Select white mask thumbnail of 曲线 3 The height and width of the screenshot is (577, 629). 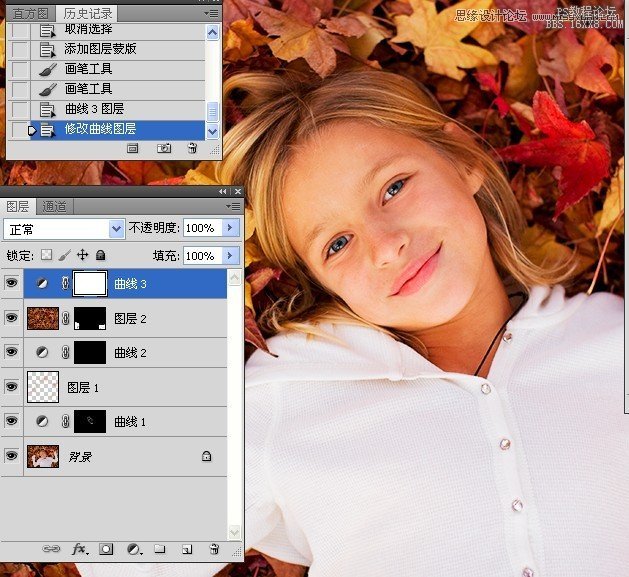(x=90, y=283)
